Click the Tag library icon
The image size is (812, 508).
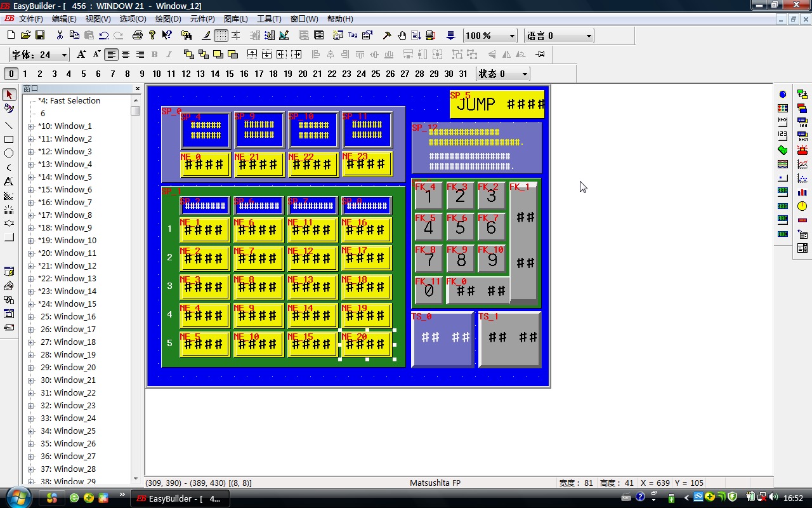(353, 36)
